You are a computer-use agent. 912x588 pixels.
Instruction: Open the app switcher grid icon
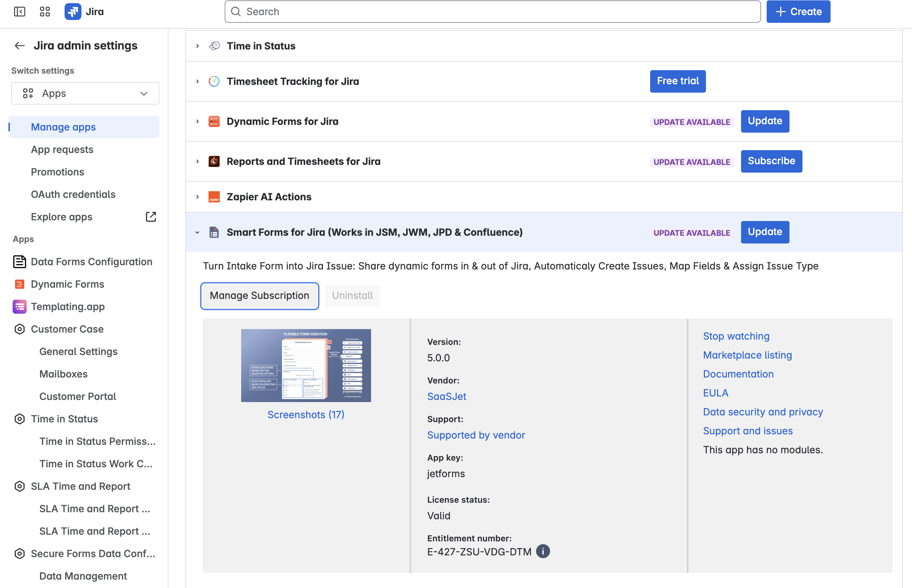coord(45,12)
